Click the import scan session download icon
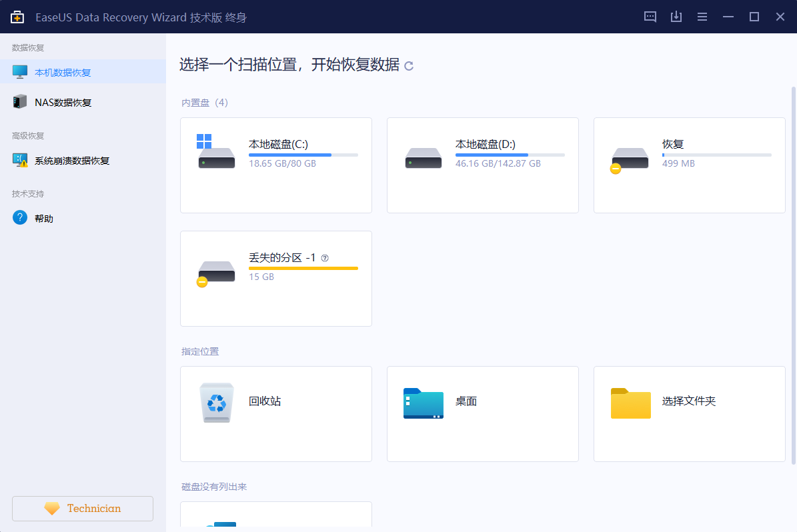797x532 pixels. coord(676,17)
